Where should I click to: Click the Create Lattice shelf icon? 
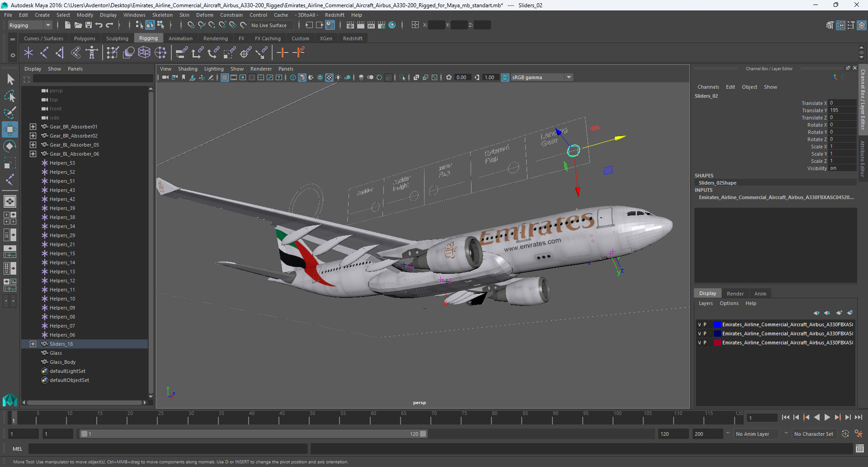tap(144, 53)
